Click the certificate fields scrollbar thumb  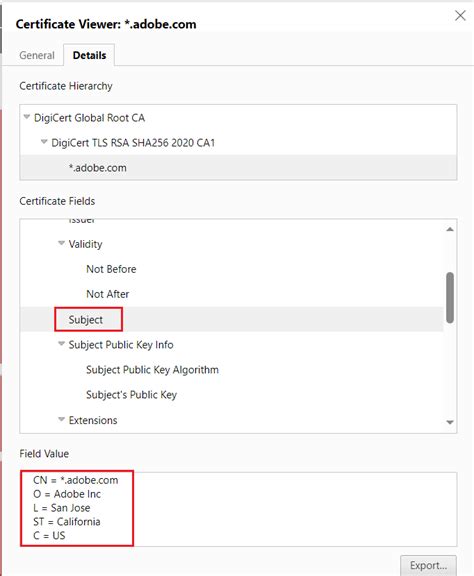(450, 298)
